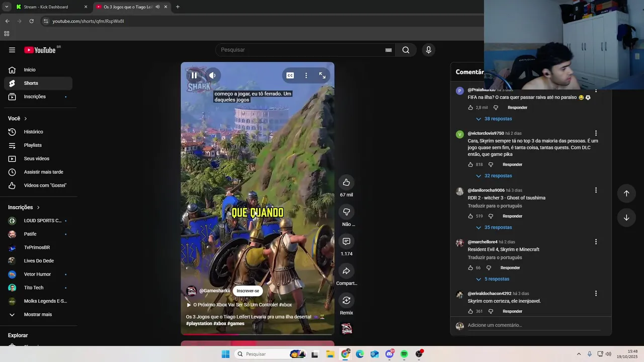Screen dimensions: 644x362
Task: Open Tito Tech channel
Action: point(38,288)
